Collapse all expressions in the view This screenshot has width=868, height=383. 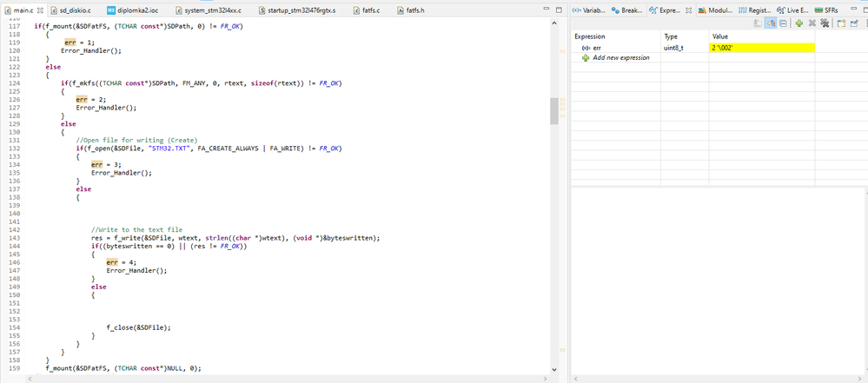784,23
